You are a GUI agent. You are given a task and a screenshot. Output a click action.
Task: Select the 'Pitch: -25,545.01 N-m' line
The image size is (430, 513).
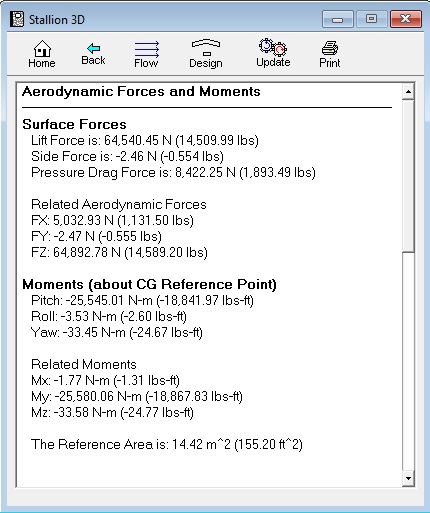click(x=142, y=300)
